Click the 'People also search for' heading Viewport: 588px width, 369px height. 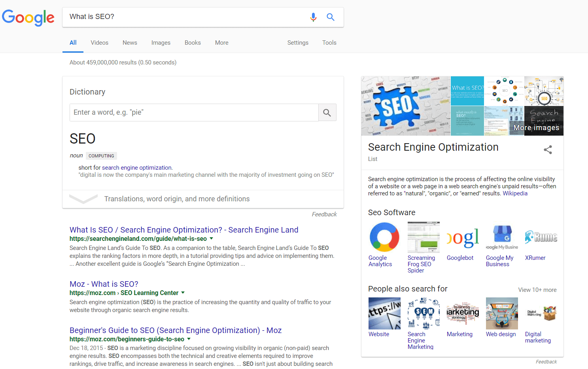click(408, 289)
